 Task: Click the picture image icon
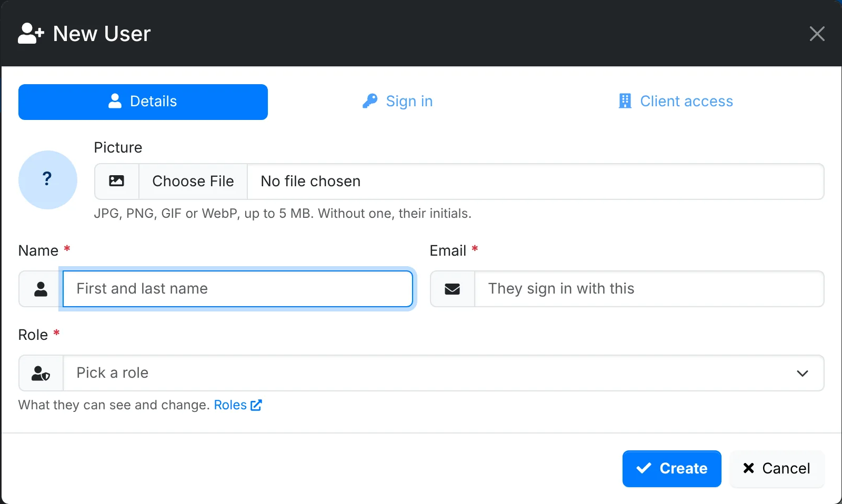point(116,182)
